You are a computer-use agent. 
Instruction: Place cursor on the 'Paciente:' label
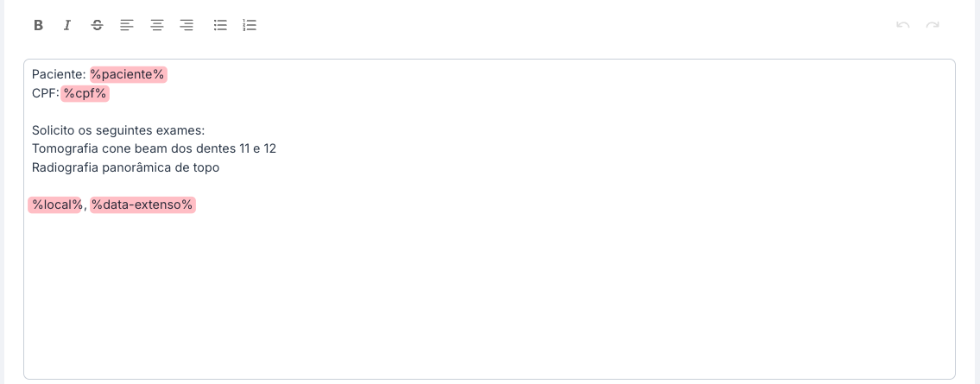58,74
